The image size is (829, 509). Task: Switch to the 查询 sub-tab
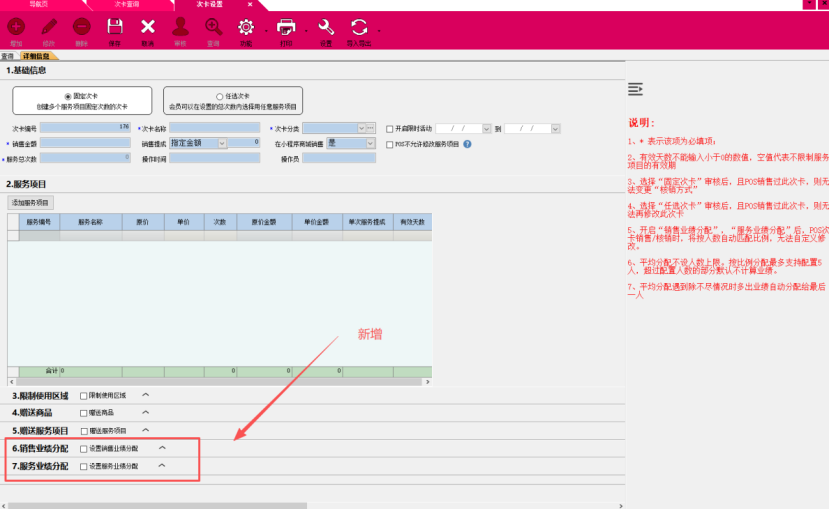tap(7, 56)
